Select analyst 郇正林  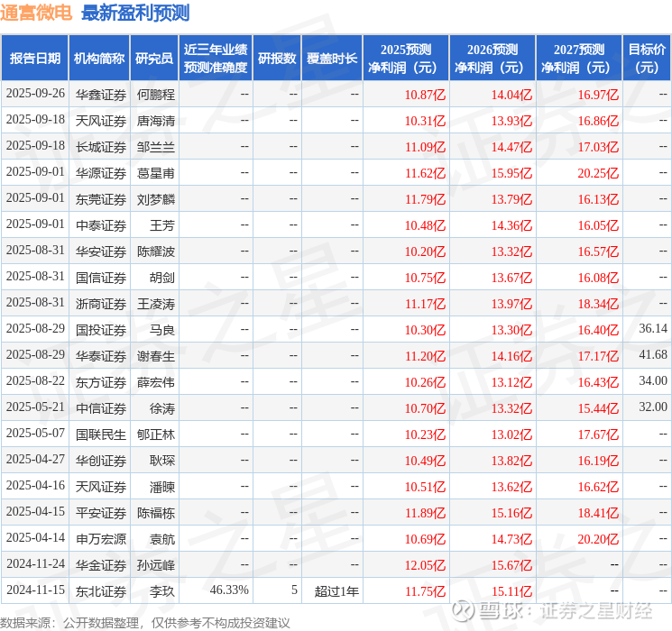tap(155, 434)
